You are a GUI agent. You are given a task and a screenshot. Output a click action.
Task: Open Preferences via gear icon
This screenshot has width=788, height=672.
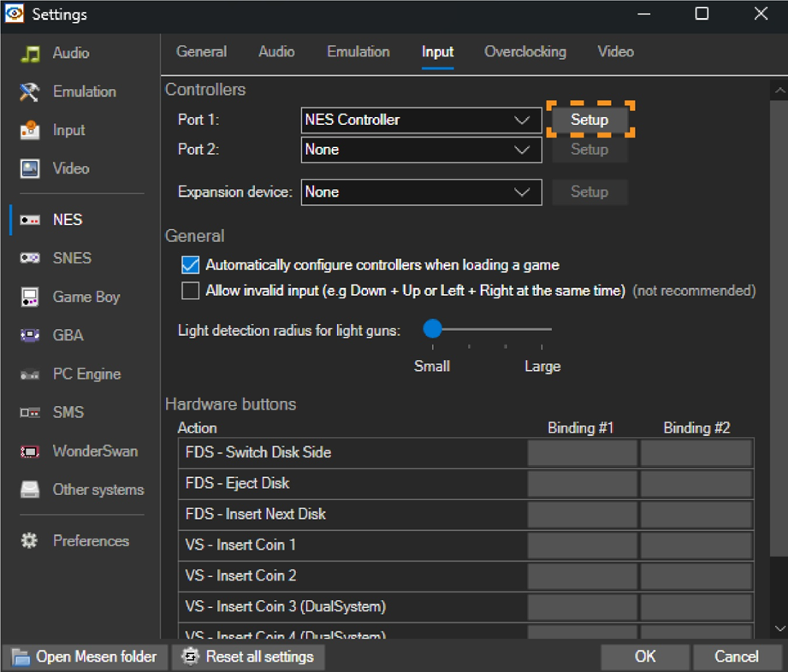30,541
